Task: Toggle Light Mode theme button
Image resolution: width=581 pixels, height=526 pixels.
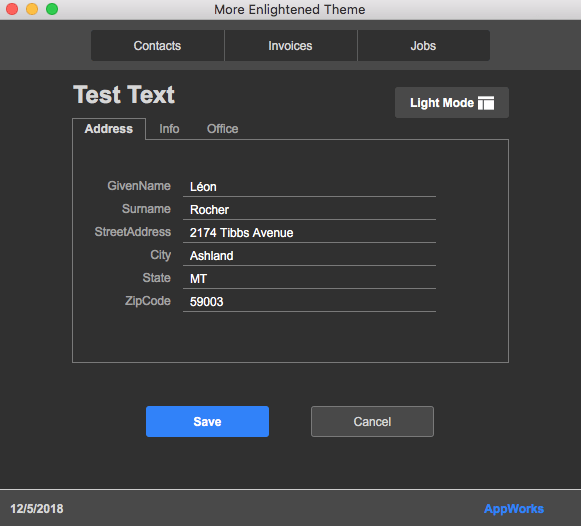Action: (452, 103)
